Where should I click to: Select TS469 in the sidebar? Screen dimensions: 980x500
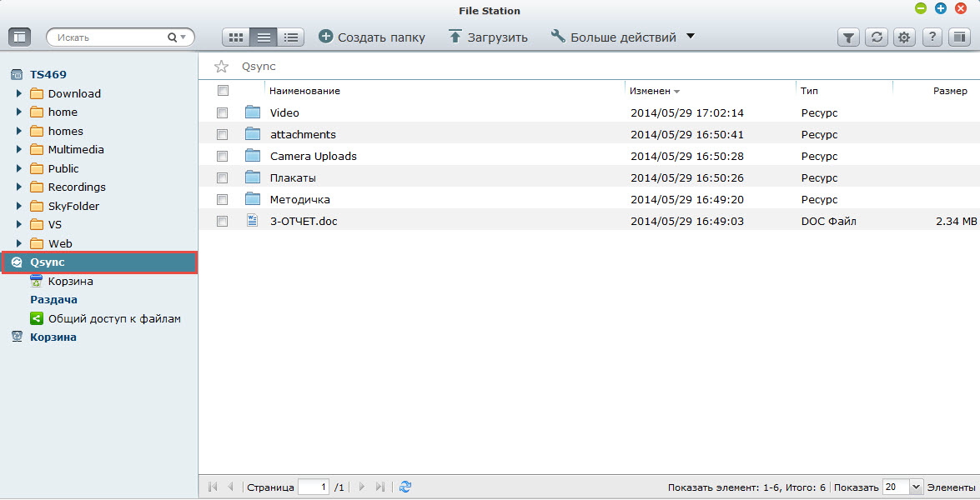(48, 74)
